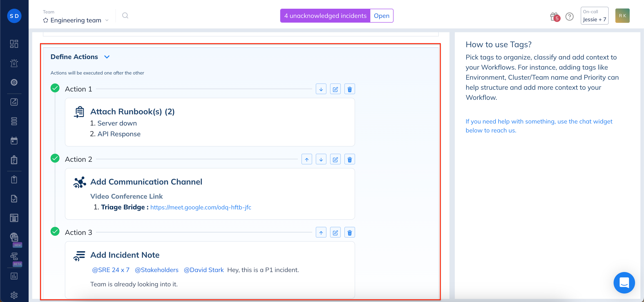This screenshot has height=302, width=644.
Task: Open the dashboard item in the sidebar
Action: tap(14, 44)
